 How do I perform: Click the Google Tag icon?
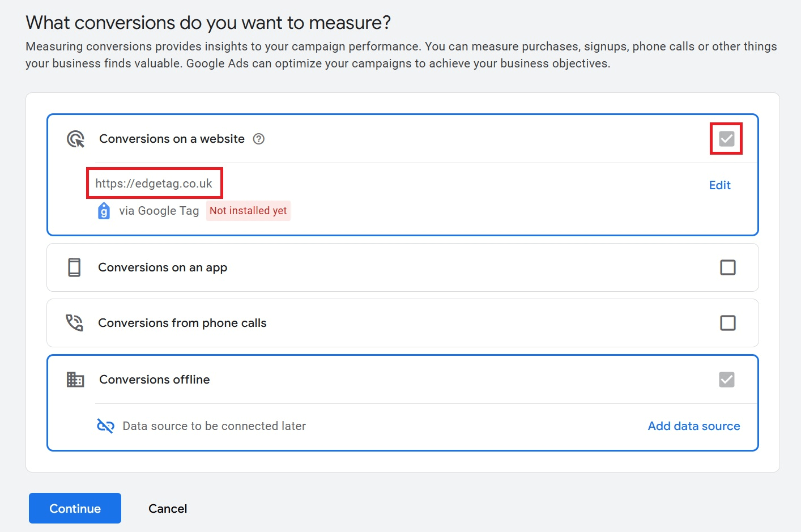(104, 211)
